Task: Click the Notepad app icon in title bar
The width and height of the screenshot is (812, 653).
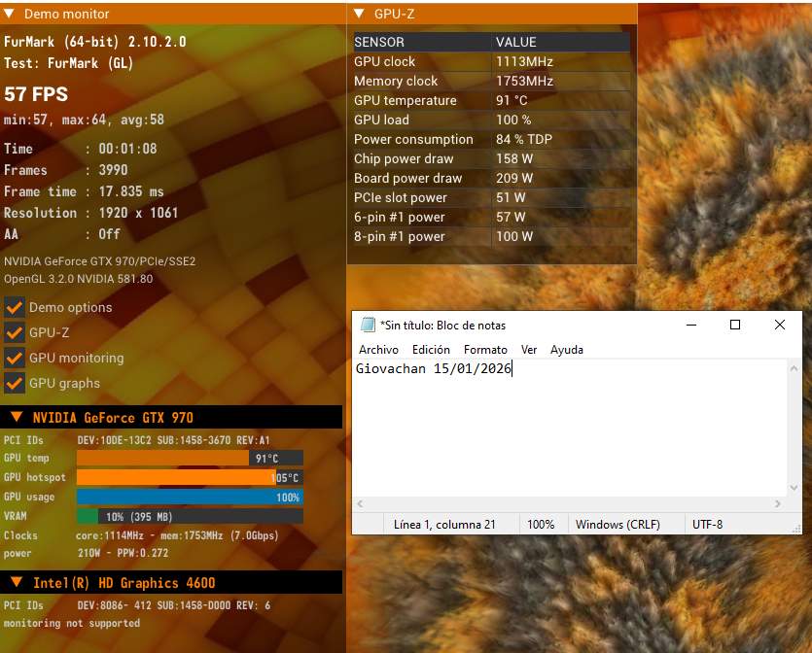Action: [368, 325]
